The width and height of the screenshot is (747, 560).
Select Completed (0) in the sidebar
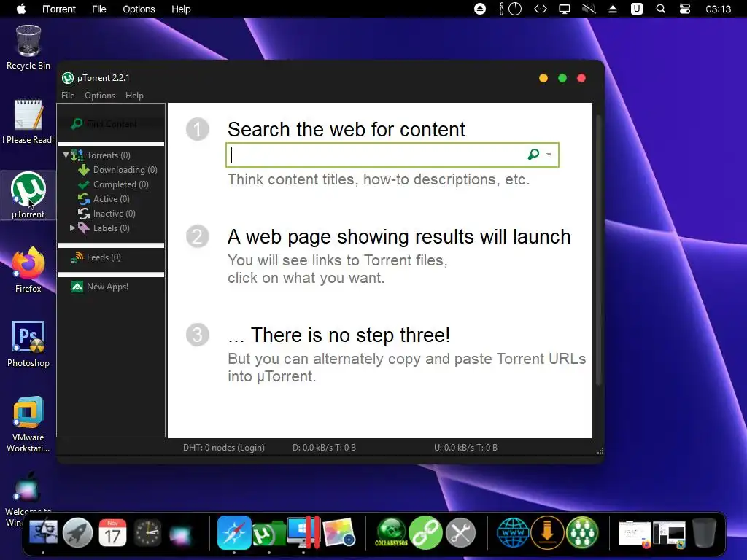tap(113, 184)
